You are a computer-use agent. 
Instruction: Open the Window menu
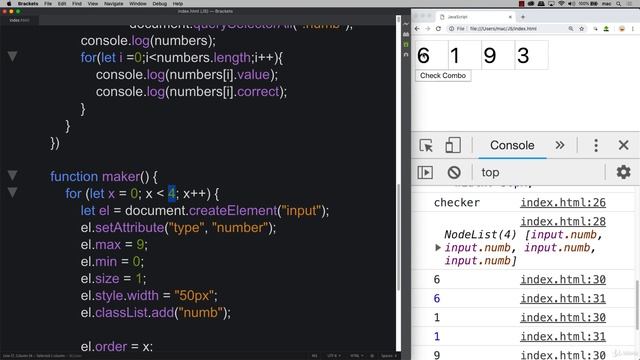click(x=138, y=3)
